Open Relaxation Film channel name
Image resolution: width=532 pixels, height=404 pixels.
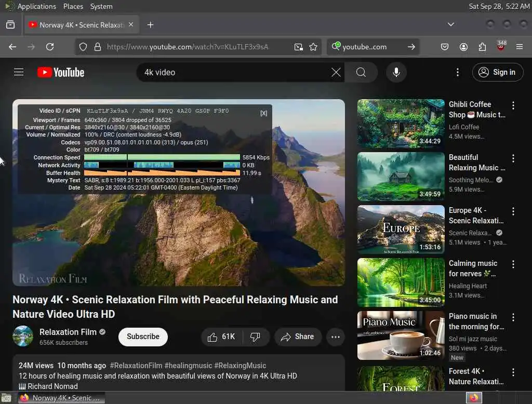pyautogui.click(x=68, y=332)
